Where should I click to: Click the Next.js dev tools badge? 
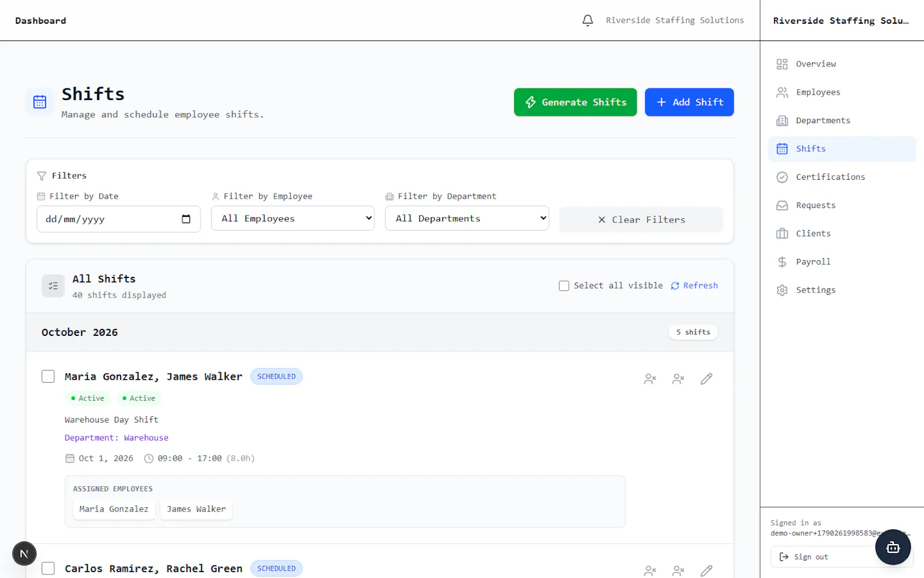pyautogui.click(x=24, y=554)
